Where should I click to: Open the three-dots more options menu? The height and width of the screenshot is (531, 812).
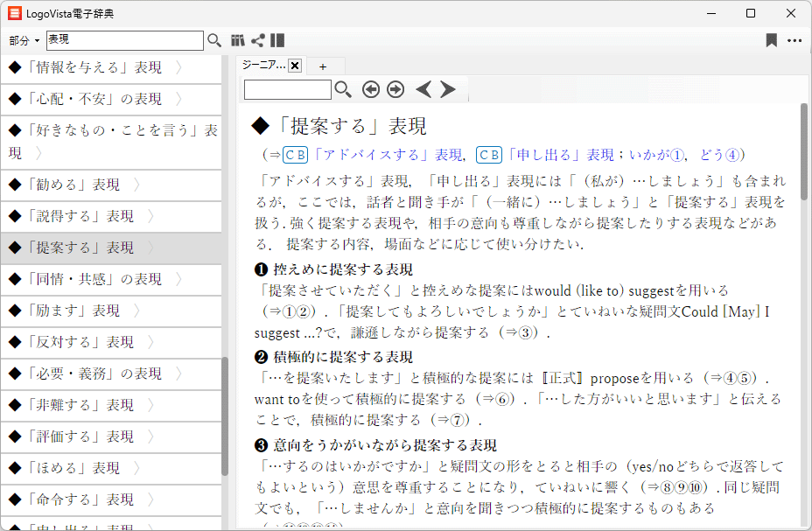coord(794,40)
